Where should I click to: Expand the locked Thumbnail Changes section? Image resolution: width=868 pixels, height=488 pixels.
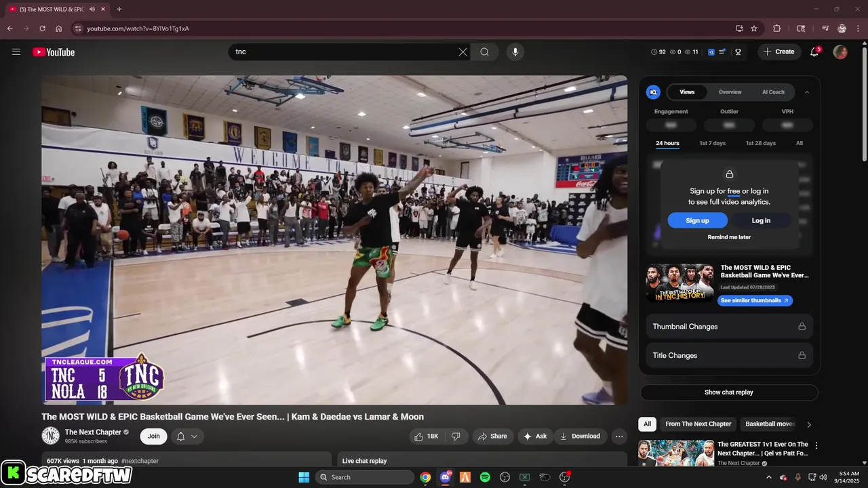coord(729,327)
